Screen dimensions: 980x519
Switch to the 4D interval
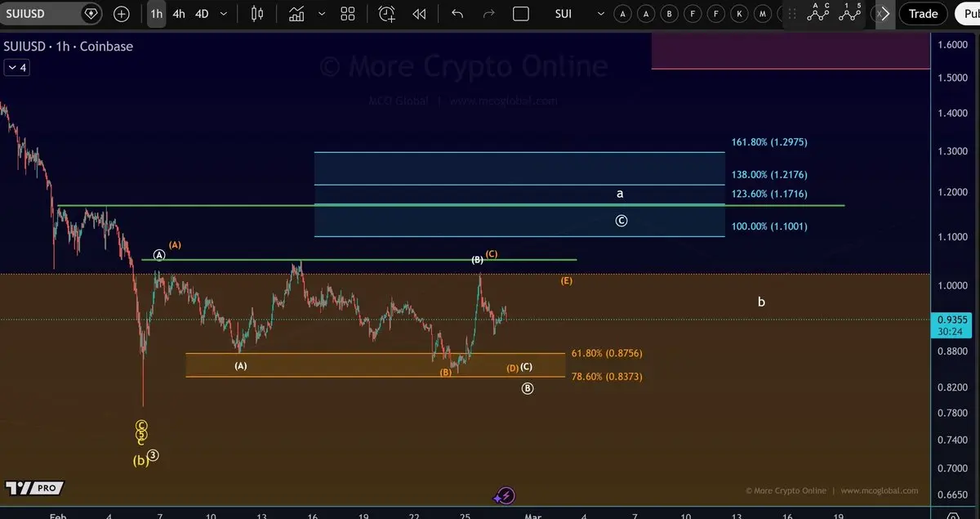click(202, 14)
